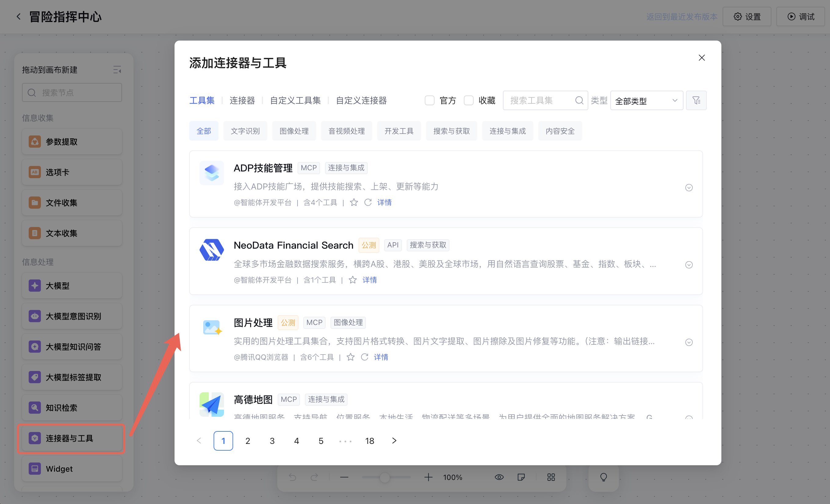Close the 添加连接器与工具 dialog
Image resolution: width=830 pixels, height=504 pixels.
click(x=702, y=58)
